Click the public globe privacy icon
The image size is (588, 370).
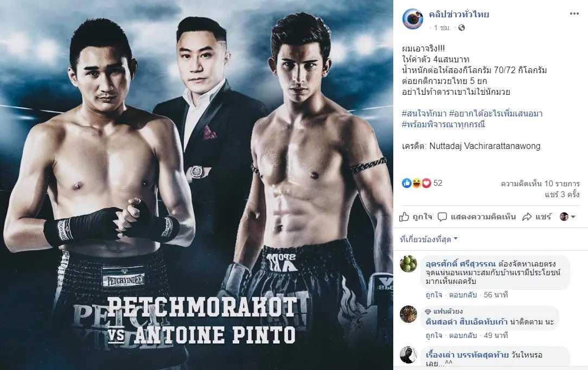coord(462,28)
